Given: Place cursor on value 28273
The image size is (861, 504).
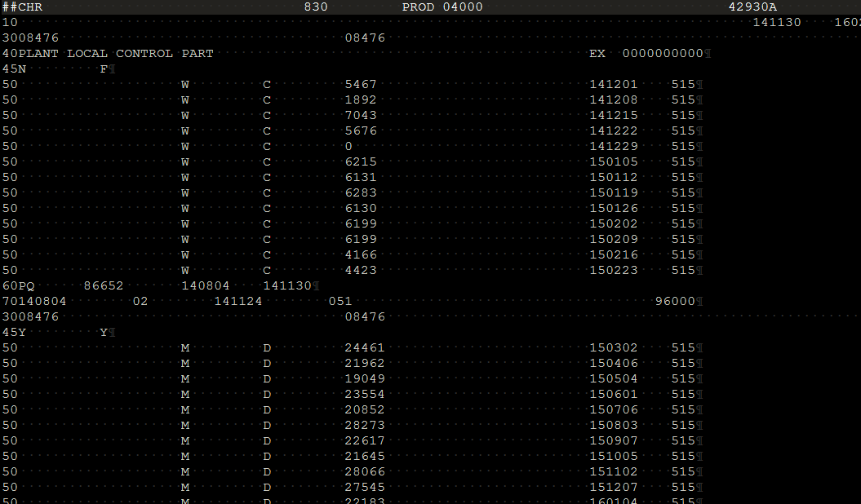Looking at the screenshot, I should (364, 426).
